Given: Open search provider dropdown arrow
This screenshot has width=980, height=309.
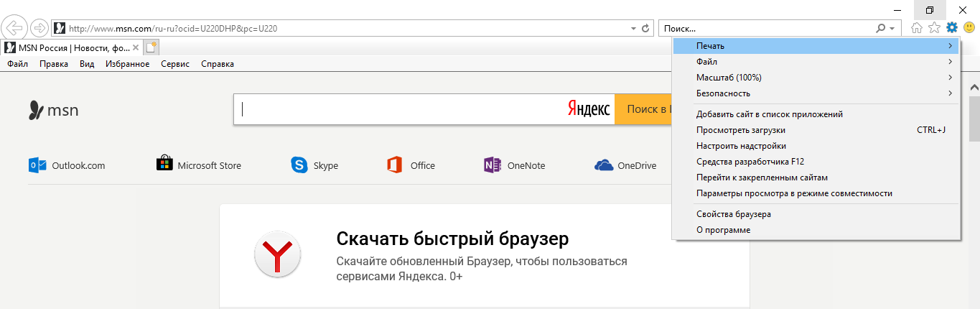Looking at the screenshot, I should coord(892,29).
